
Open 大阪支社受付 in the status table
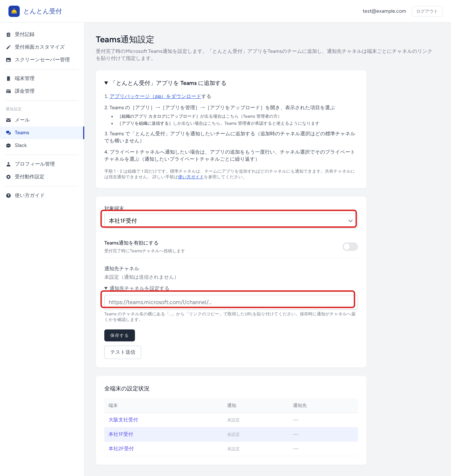coord(123,420)
